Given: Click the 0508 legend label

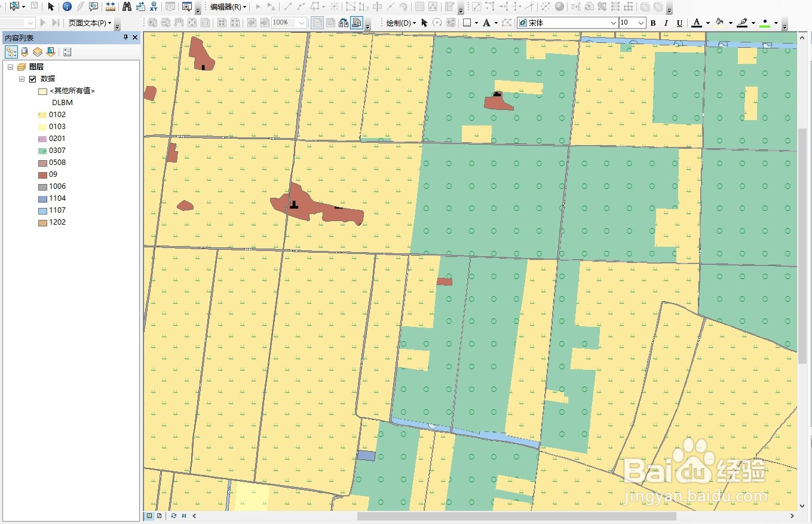Looking at the screenshot, I should point(57,163).
